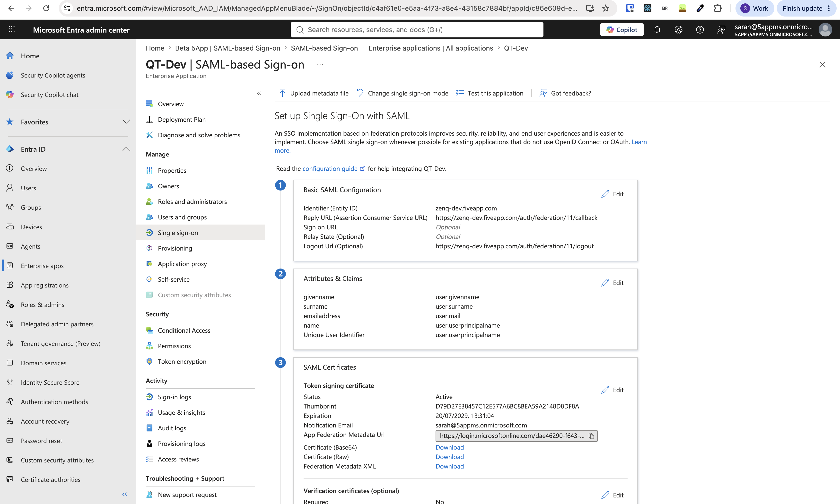Close the QT-Dev blade
840x504 pixels.
pyautogui.click(x=822, y=65)
